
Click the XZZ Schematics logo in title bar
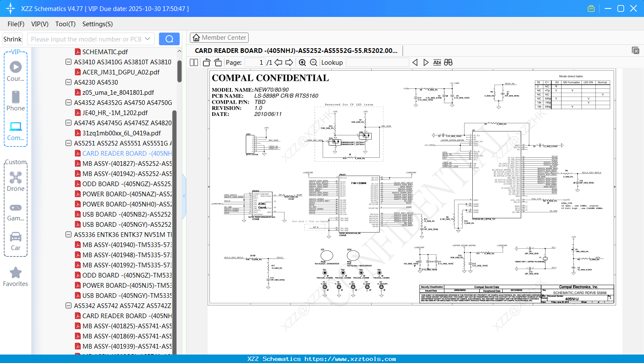coord(11,8)
